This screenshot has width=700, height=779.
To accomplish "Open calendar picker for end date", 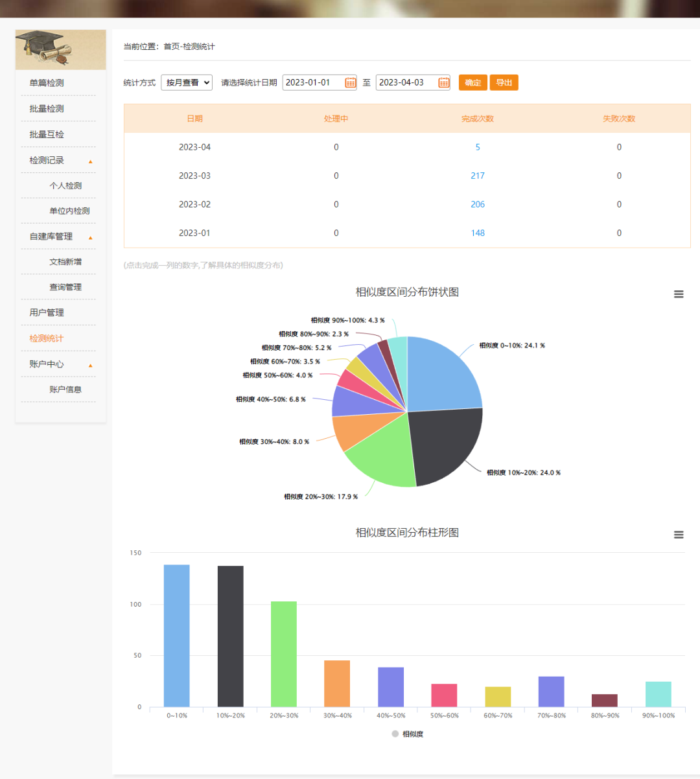I will (x=444, y=82).
